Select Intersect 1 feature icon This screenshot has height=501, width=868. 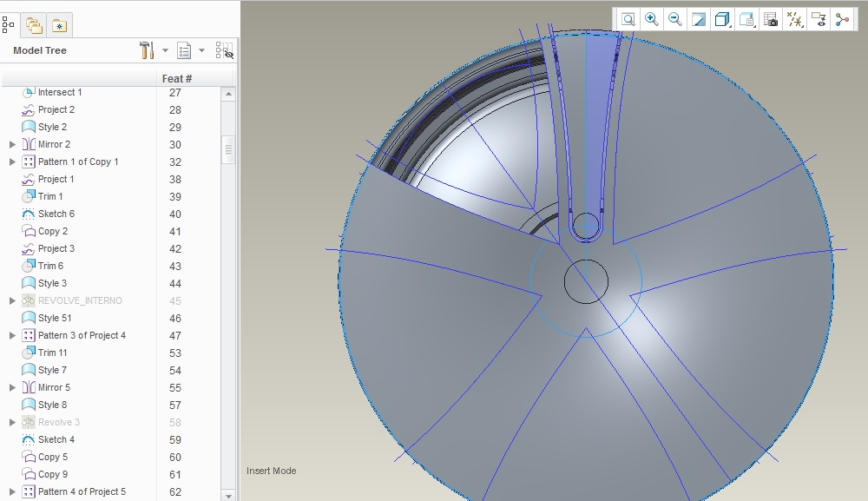coord(29,92)
